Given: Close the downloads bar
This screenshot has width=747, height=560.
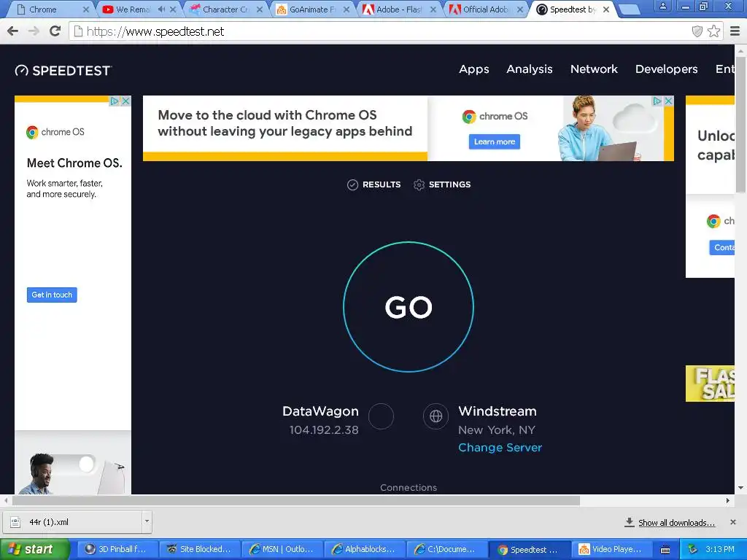Looking at the screenshot, I should click(x=733, y=522).
